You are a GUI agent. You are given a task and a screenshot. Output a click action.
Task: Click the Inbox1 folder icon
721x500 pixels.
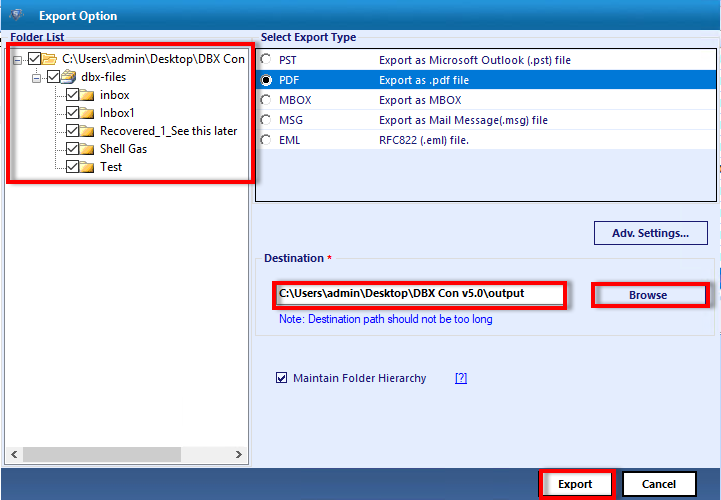(x=87, y=113)
